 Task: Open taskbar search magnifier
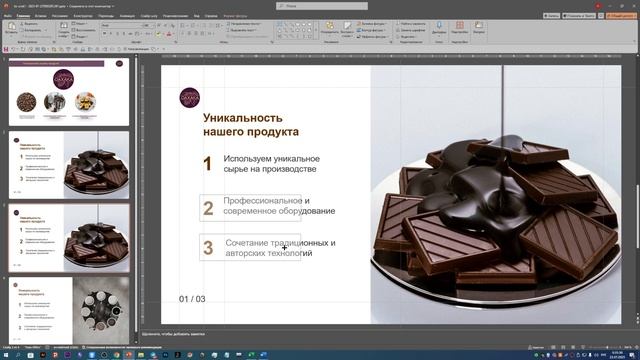[x=18, y=355]
